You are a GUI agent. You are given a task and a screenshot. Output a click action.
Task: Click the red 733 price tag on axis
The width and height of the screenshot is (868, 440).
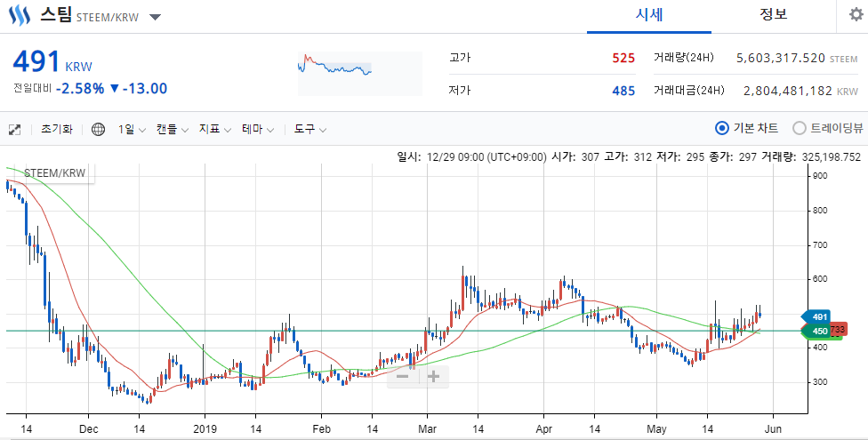coord(838,330)
